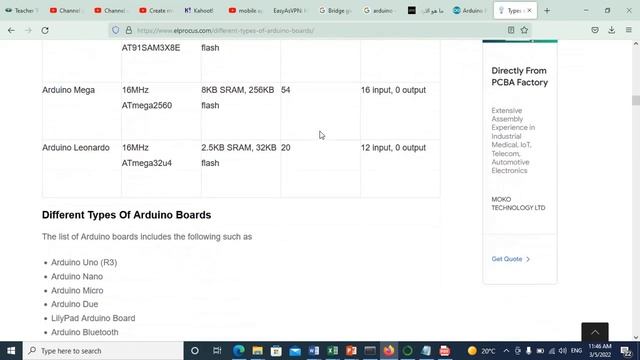Open Excel from the taskbar
This screenshot has height=360, width=640.
coord(333,351)
